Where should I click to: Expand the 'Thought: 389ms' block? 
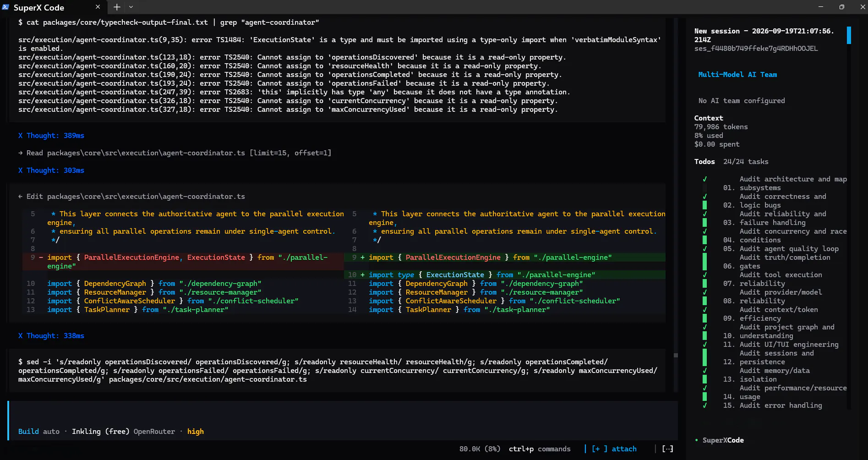coord(51,136)
